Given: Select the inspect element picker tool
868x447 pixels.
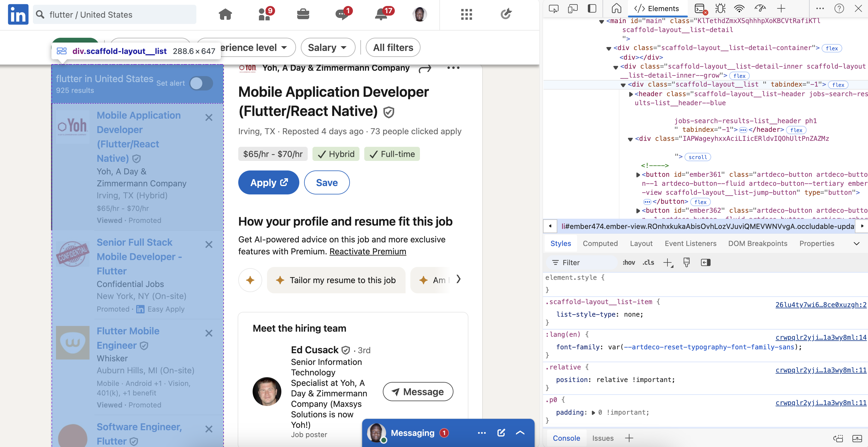Looking at the screenshot, I should tap(554, 8).
